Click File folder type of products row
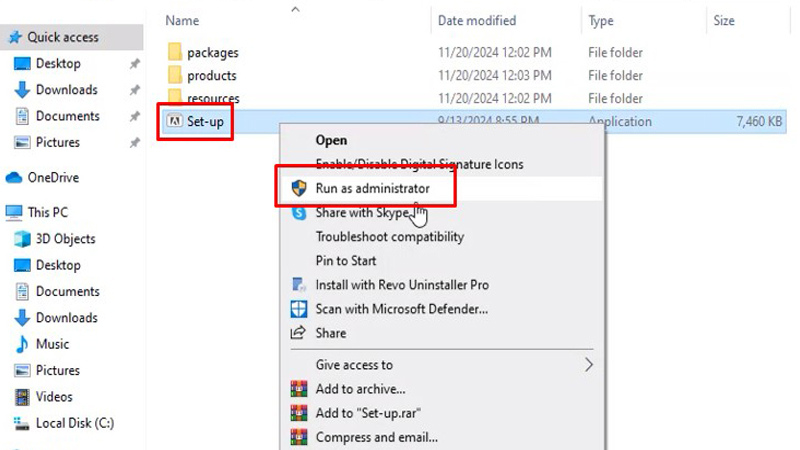The height and width of the screenshot is (450, 800). [615, 76]
